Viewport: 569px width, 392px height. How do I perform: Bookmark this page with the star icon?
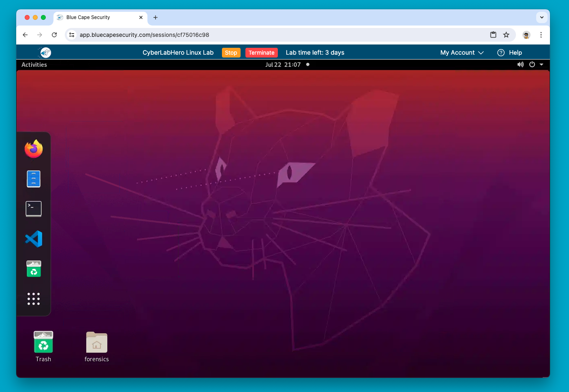(x=506, y=35)
